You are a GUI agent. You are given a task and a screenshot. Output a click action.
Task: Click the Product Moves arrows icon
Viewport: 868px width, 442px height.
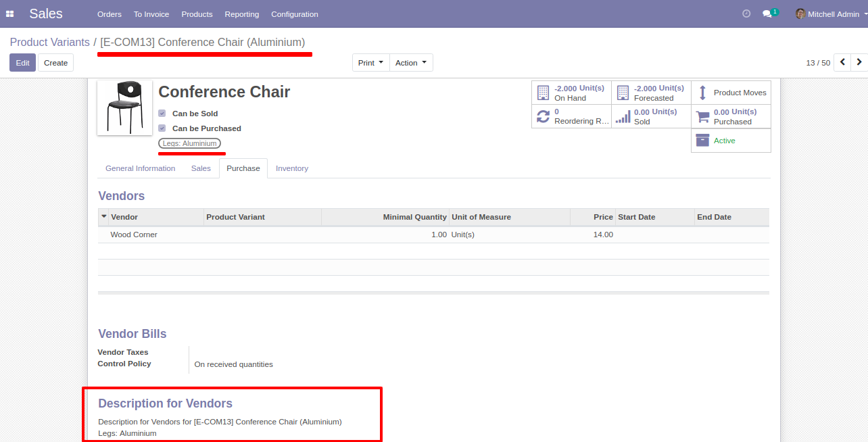point(702,93)
